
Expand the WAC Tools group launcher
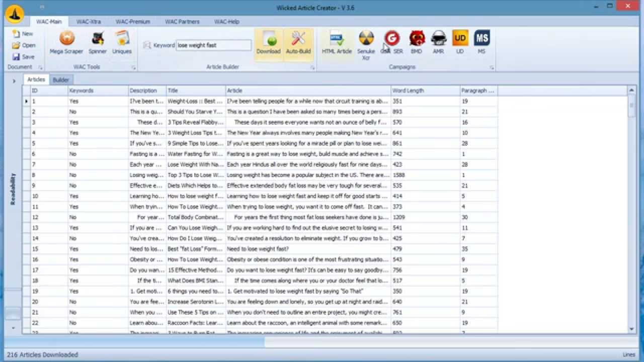(134, 67)
